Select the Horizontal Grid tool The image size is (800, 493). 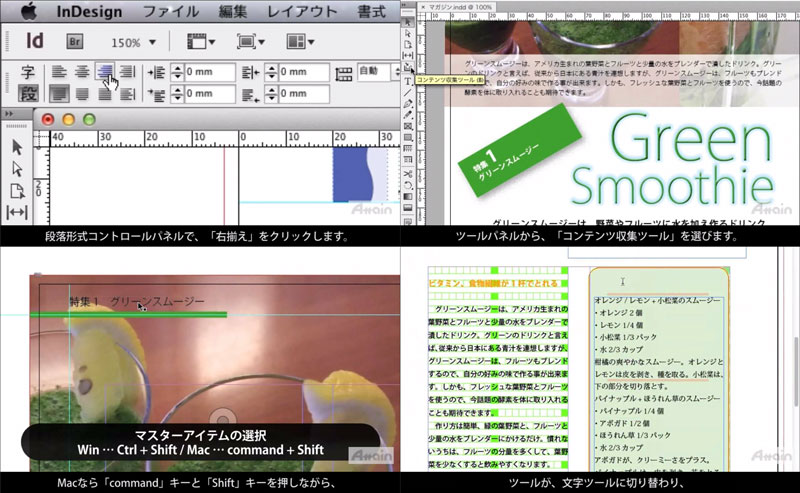click(x=408, y=149)
